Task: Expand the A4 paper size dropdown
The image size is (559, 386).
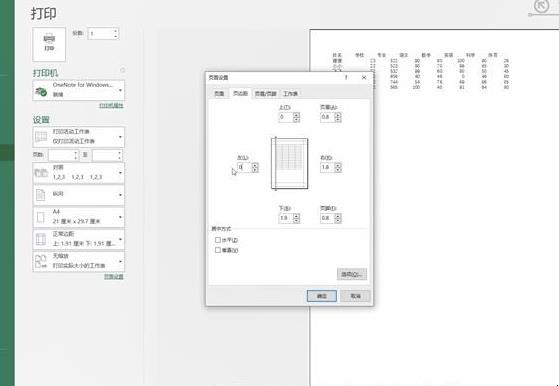Action: click(78, 217)
